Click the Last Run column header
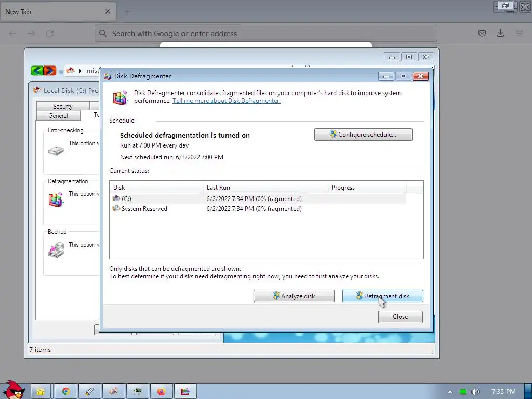Screen dimensions: 532x399 (x=265, y=187)
